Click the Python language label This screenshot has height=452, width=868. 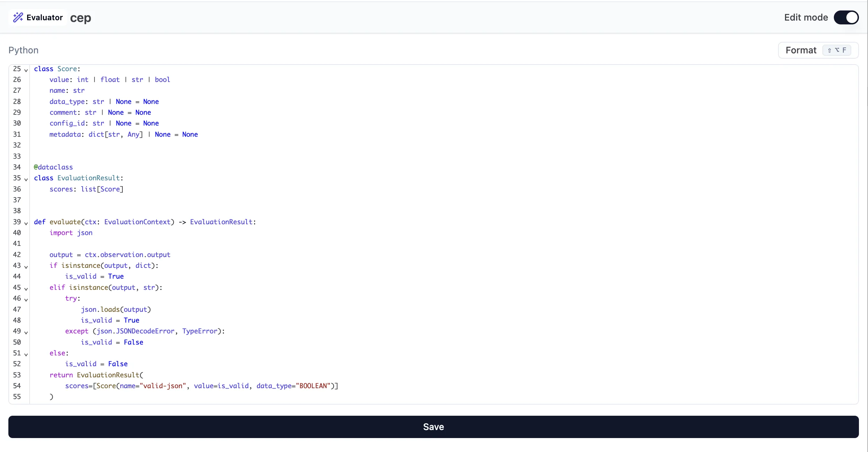click(23, 50)
